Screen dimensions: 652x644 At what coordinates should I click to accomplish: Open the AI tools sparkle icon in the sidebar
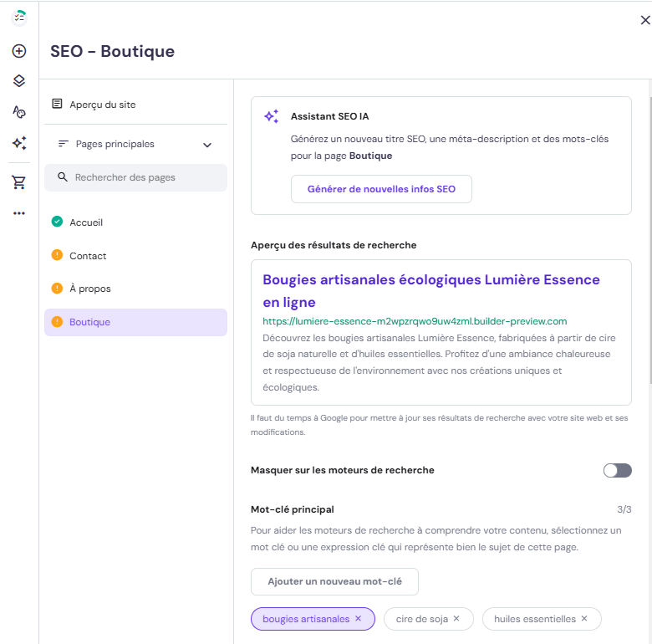coord(19,143)
